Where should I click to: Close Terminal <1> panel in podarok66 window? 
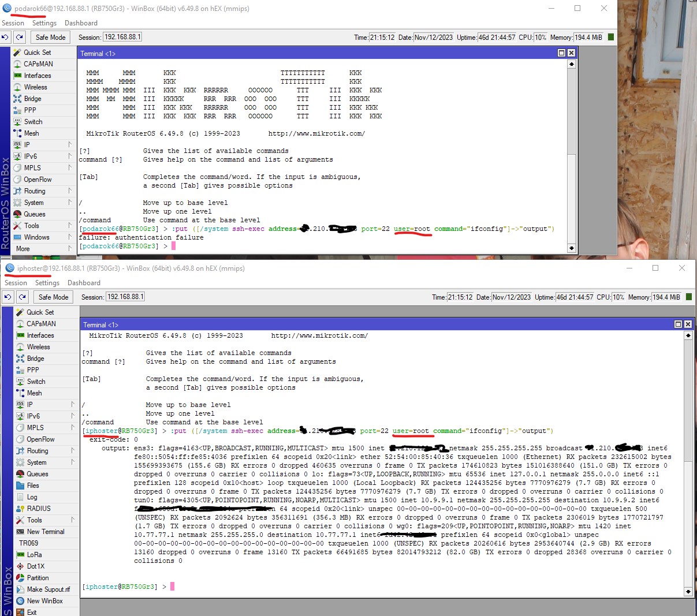click(x=571, y=53)
